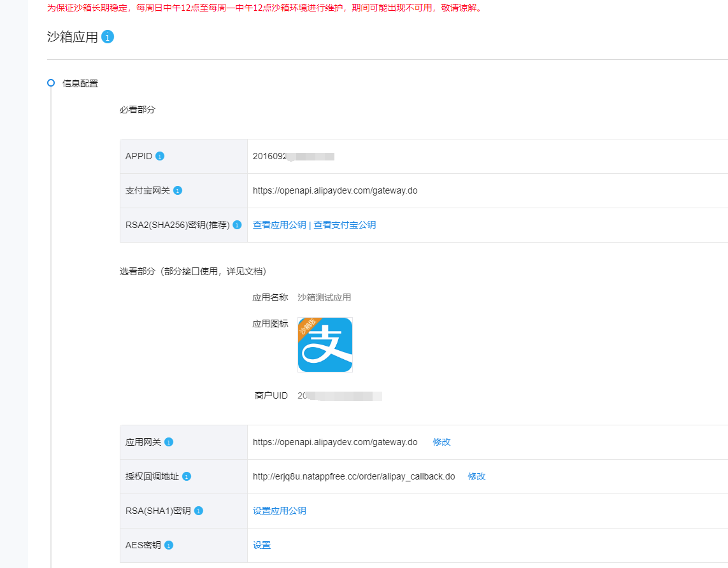Click the info icon next to 沙箱应用 title

click(x=107, y=37)
